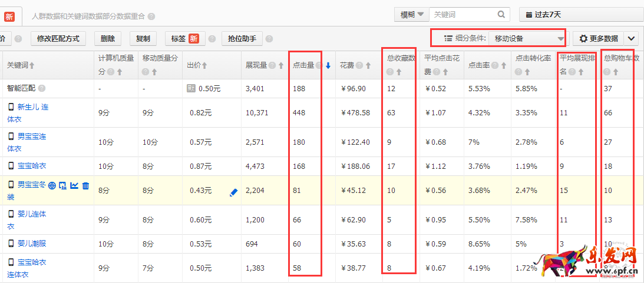Viewport: 644px width, 283px height.
Task: Open 细分条件 移动设备 dropdown
Action: [526, 39]
